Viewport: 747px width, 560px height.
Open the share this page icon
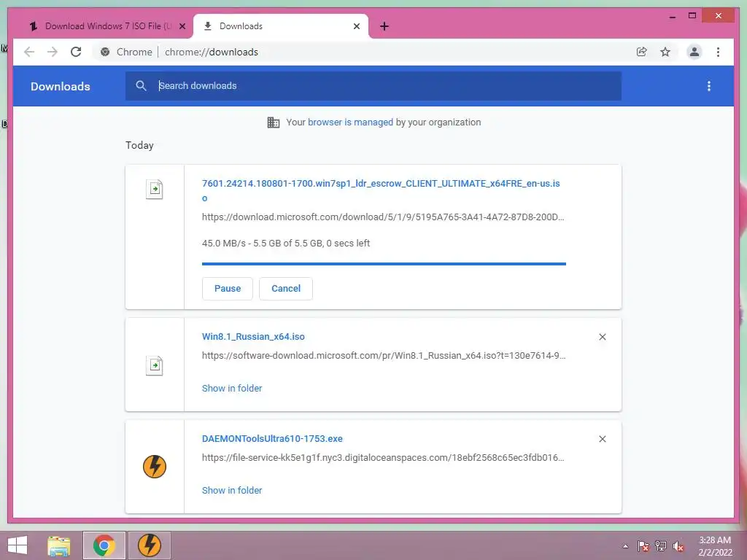(x=642, y=52)
